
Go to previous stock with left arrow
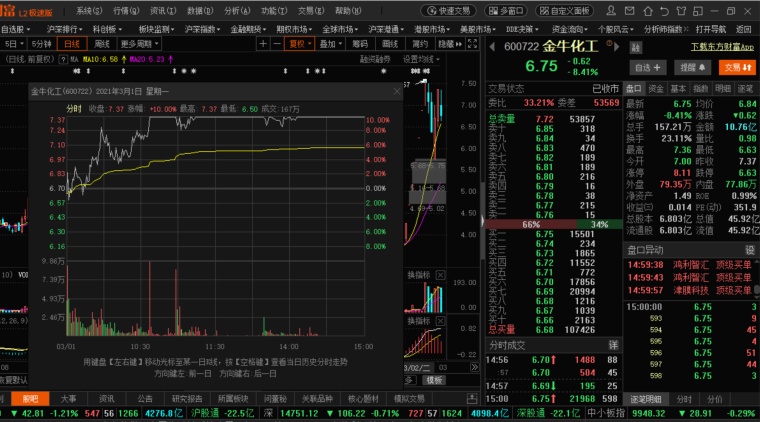[x=493, y=46]
